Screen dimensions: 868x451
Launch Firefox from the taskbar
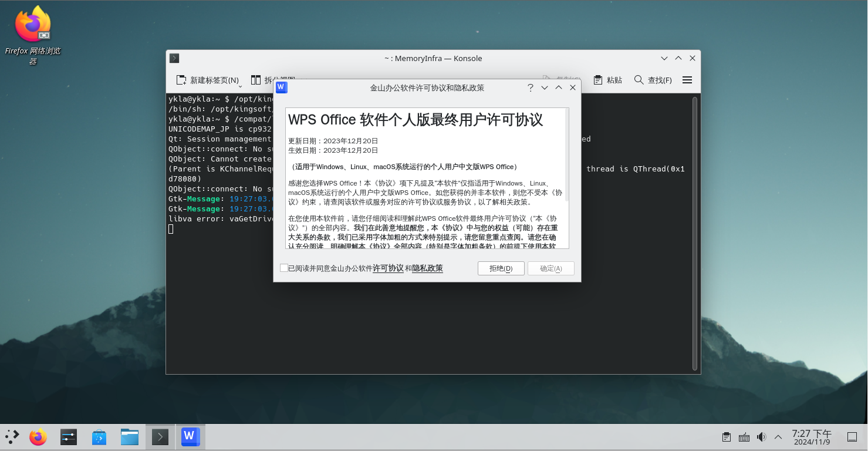coord(38,437)
